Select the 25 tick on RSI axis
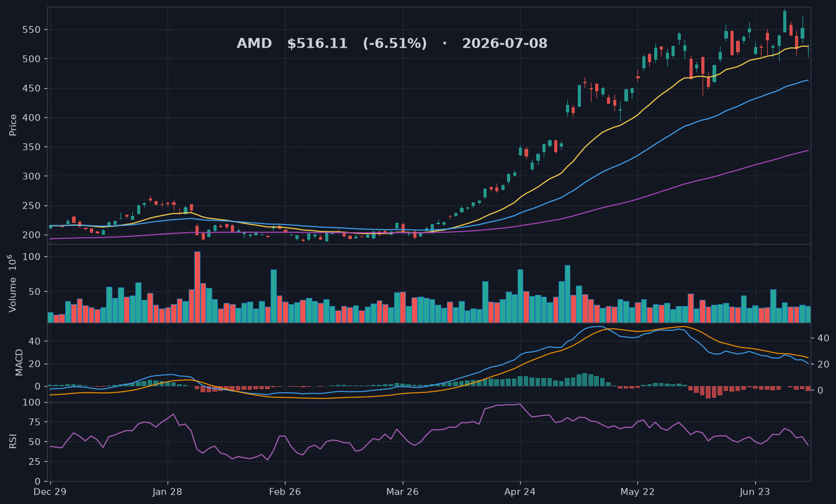 coord(35,462)
